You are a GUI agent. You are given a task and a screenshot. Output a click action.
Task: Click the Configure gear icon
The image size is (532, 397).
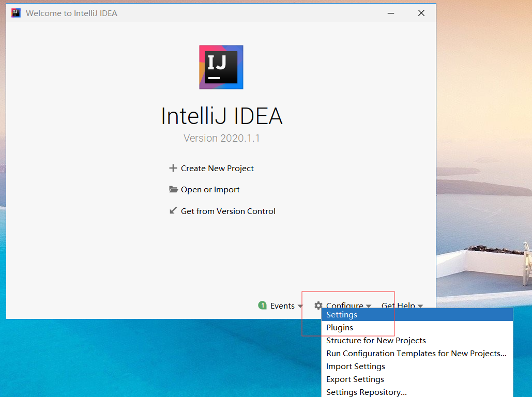point(318,306)
